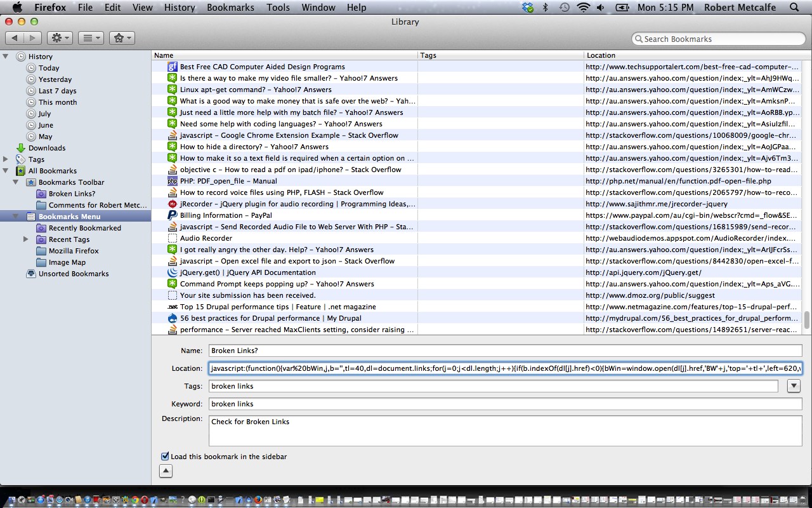The width and height of the screenshot is (812, 508).
Task: Click the Location javascript field
Action: [x=506, y=368]
